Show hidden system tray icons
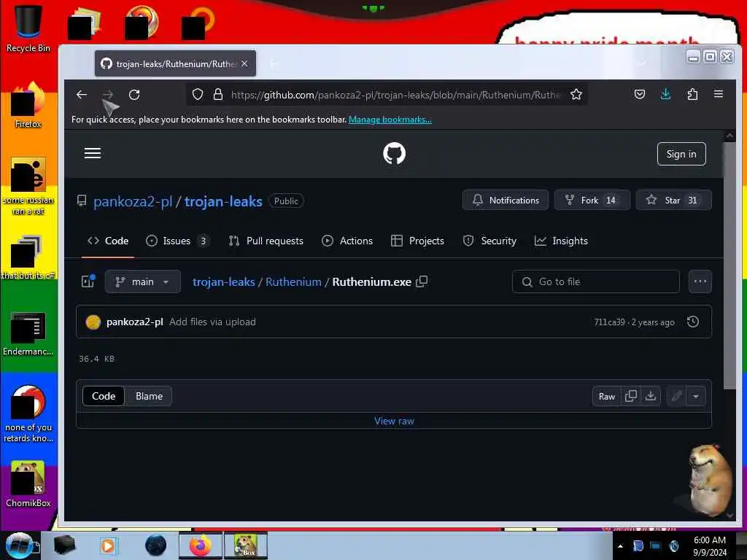The height and width of the screenshot is (560, 747). pos(620,546)
